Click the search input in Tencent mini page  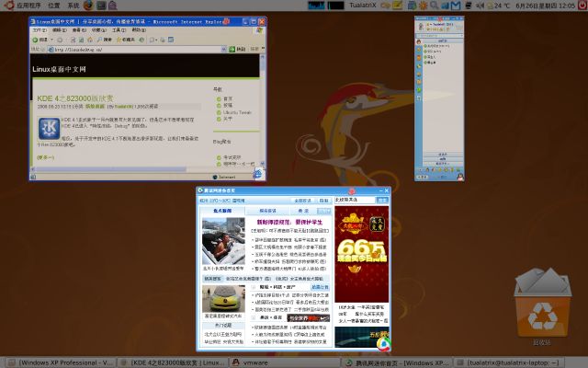click(355, 201)
